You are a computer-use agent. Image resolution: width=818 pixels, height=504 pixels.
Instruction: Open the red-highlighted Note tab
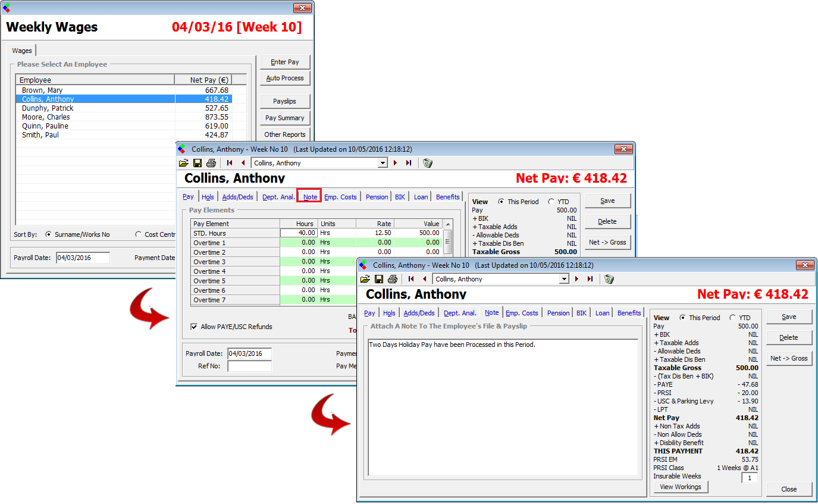(310, 197)
